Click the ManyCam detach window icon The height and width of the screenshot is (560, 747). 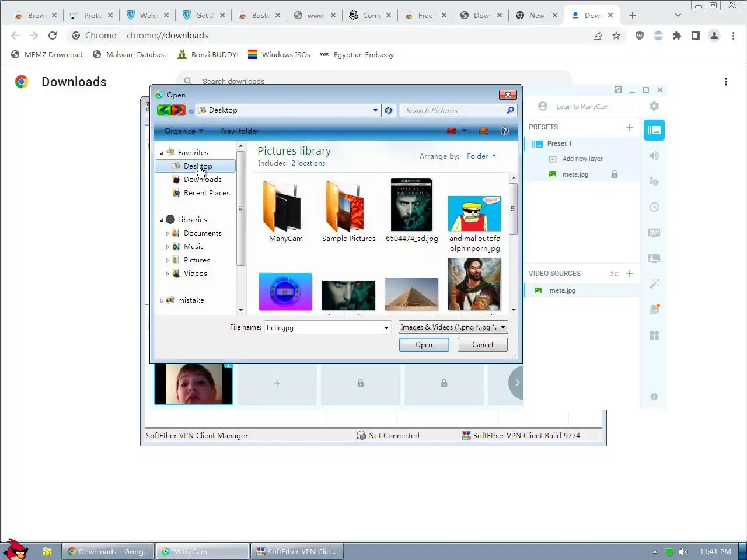(618, 90)
